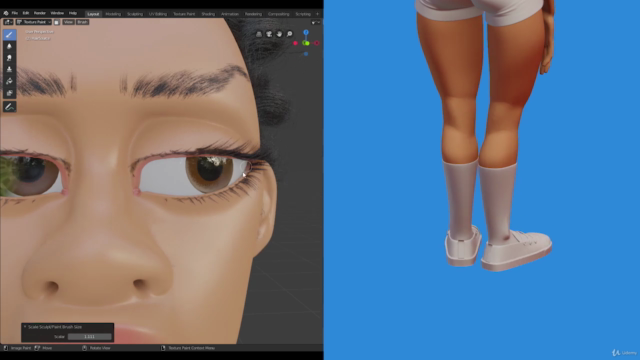Image resolution: width=640 pixels, height=360 pixels.
Task: Switch to the Layout workspace tab
Action: [x=93, y=14]
